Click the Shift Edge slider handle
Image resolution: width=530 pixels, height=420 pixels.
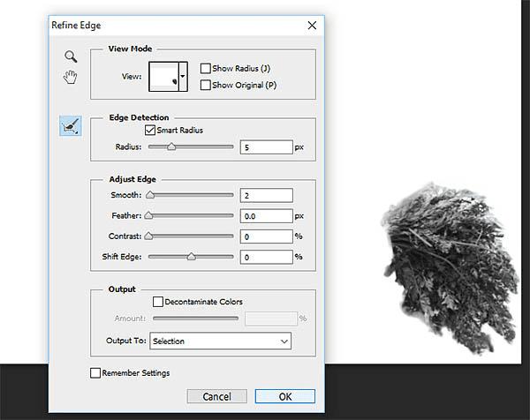(x=192, y=257)
